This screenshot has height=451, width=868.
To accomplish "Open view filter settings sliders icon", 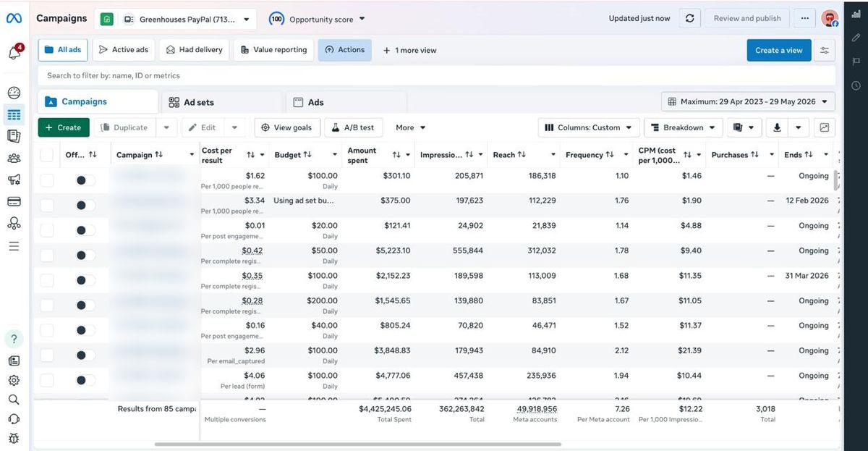I will pyautogui.click(x=824, y=51).
